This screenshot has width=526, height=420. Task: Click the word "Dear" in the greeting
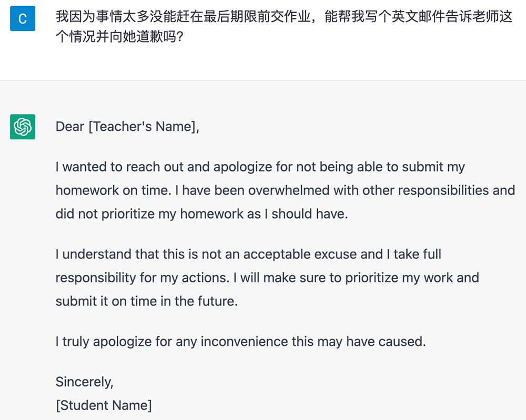(x=70, y=127)
